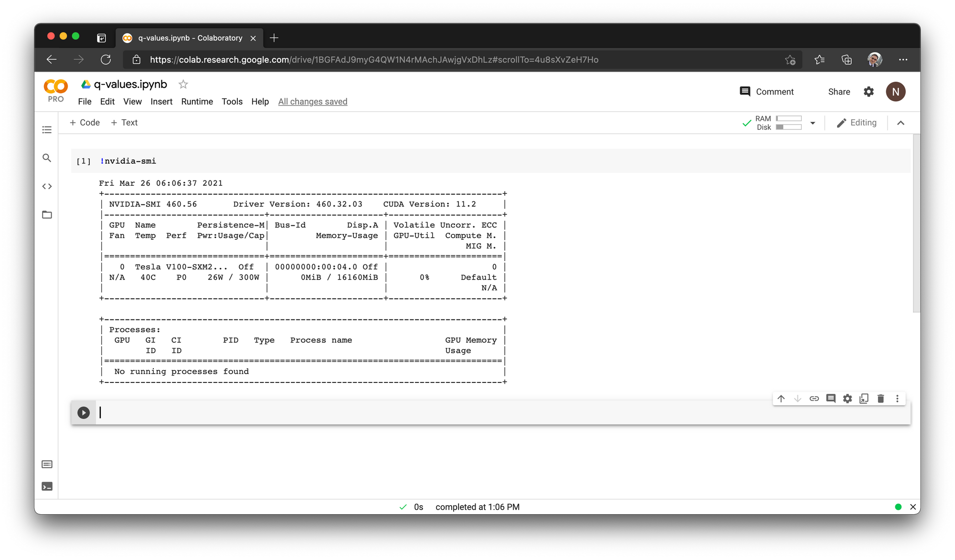Open the Runtime menu

click(x=197, y=101)
